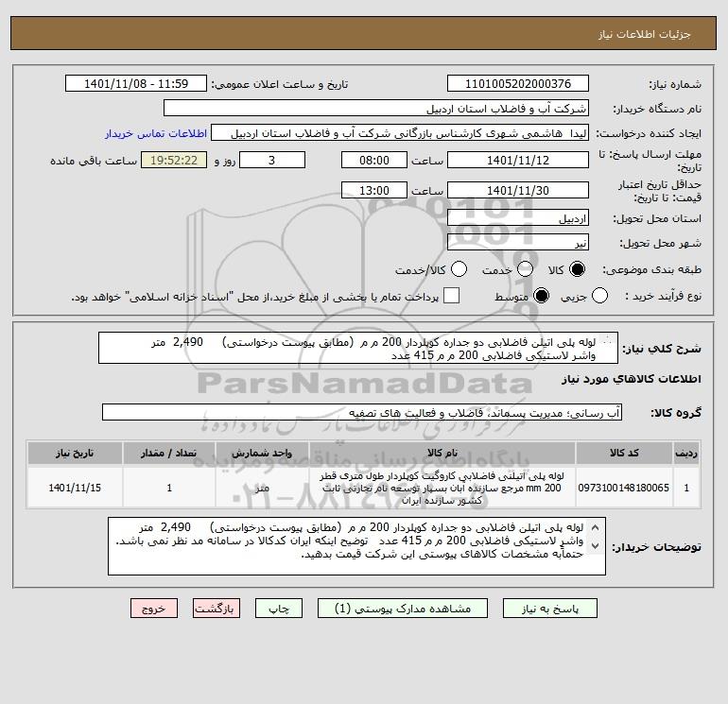
Task: Click the validity date field 1401/11/30
Action: coord(518,190)
